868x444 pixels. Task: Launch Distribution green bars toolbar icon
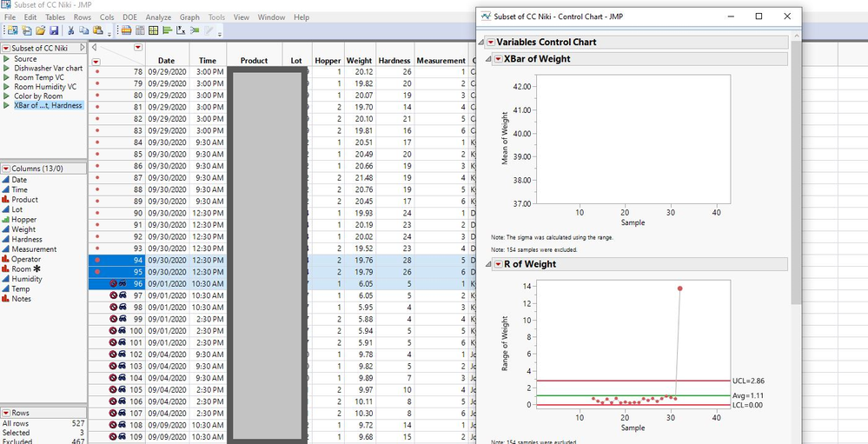(167, 30)
